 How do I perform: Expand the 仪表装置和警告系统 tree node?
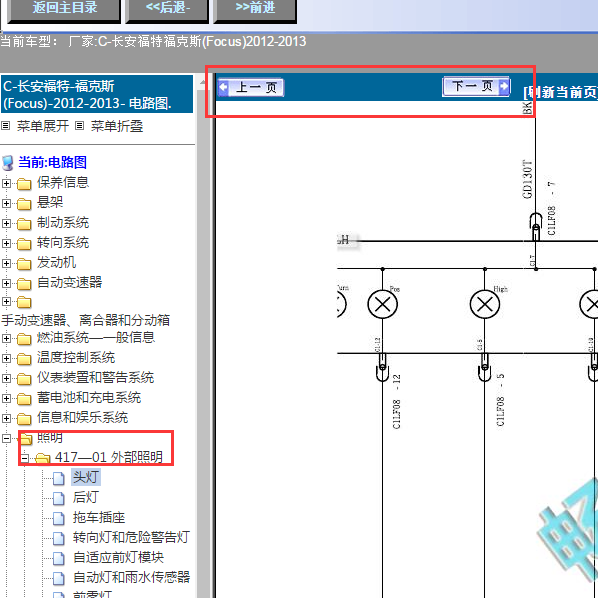coord(6,378)
